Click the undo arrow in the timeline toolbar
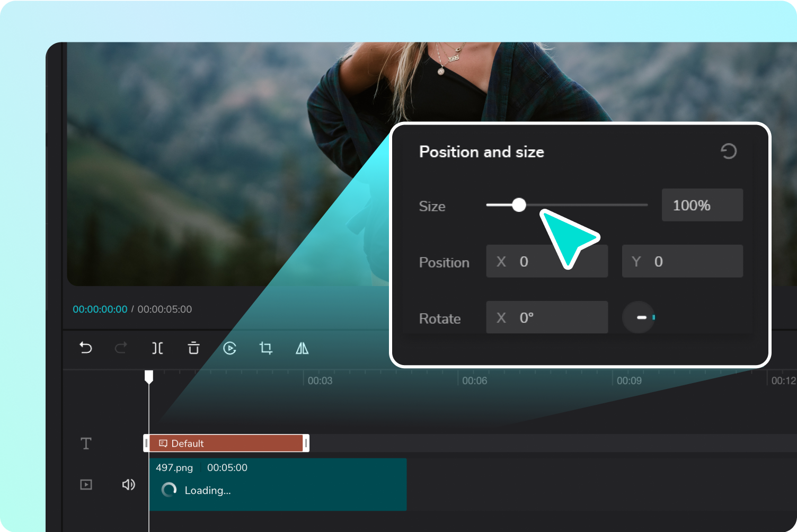The image size is (797, 532). [x=86, y=348]
